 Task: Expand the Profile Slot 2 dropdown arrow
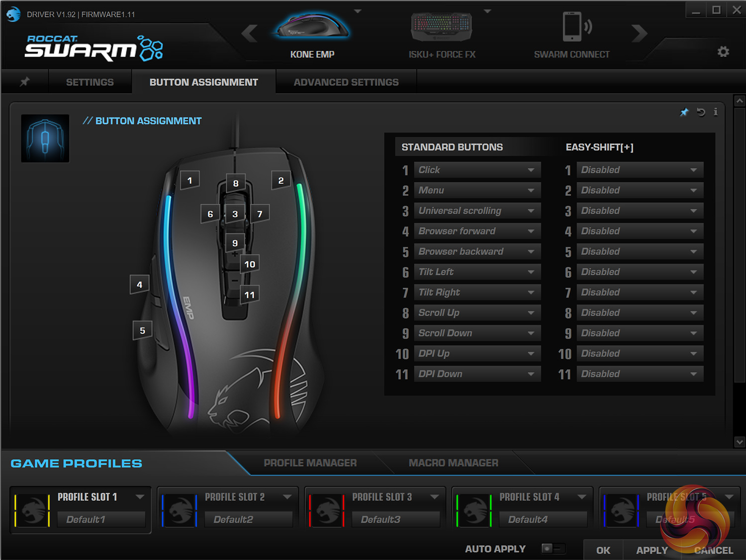point(287,497)
